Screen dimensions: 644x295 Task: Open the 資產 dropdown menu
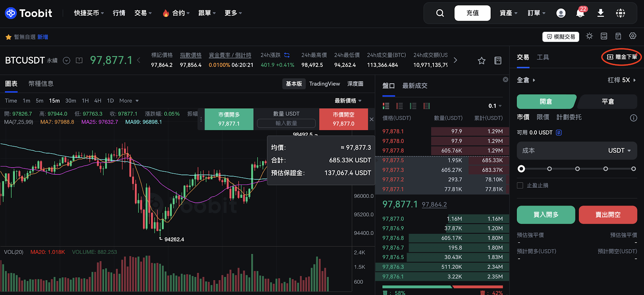(509, 13)
